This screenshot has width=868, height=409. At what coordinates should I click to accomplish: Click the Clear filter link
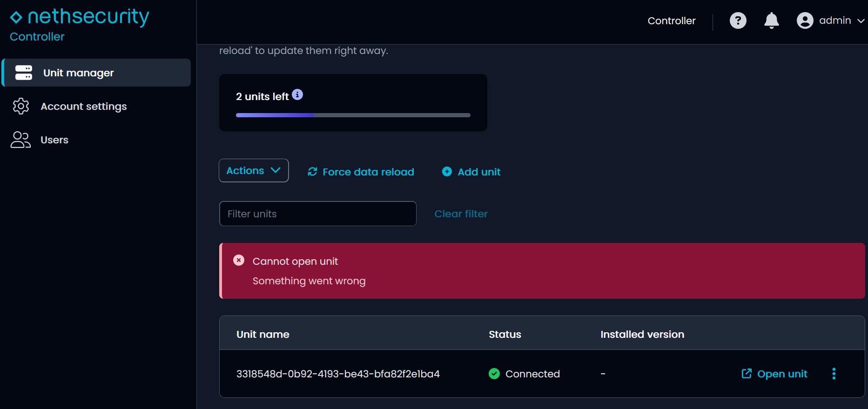(x=461, y=214)
